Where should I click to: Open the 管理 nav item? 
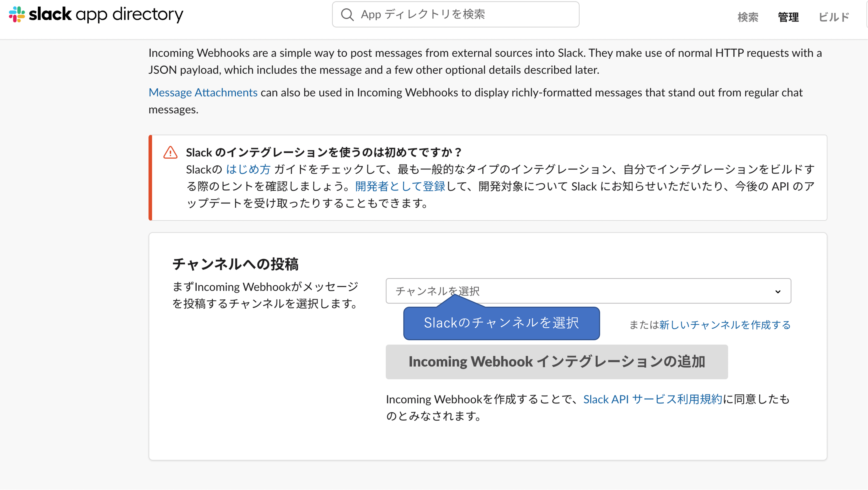click(788, 17)
